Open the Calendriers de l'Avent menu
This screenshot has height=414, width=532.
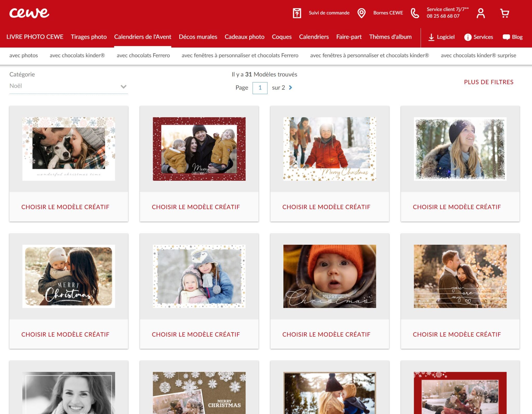[x=143, y=37]
